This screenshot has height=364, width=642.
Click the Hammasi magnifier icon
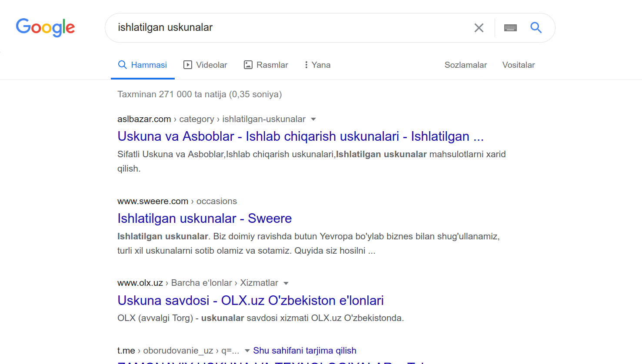pos(123,65)
